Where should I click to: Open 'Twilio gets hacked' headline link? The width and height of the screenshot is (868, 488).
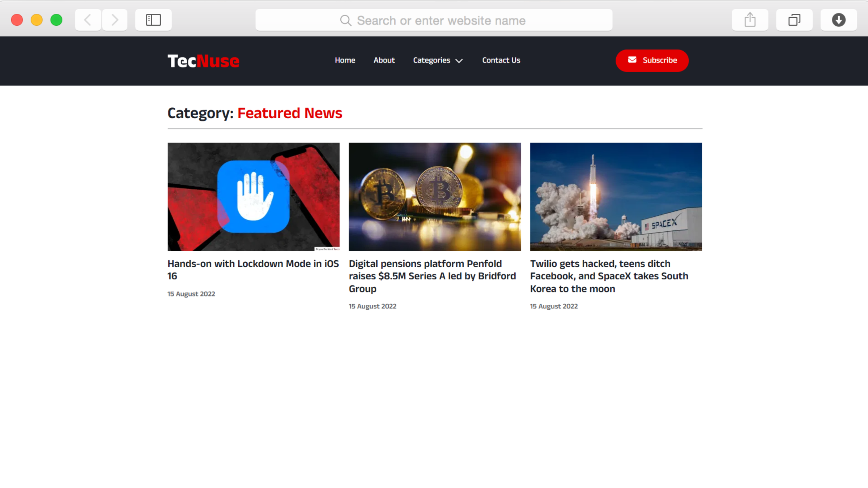pyautogui.click(x=609, y=276)
